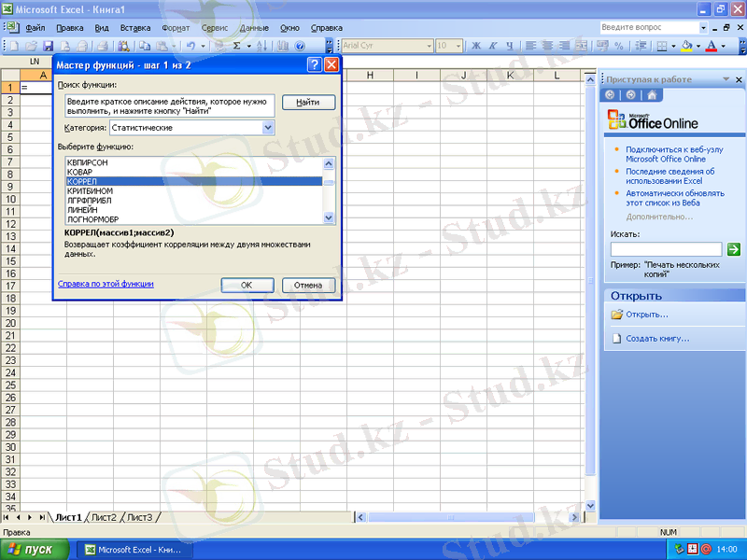Click the Excel Help question icon
The image size is (747, 560).
[300, 46]
